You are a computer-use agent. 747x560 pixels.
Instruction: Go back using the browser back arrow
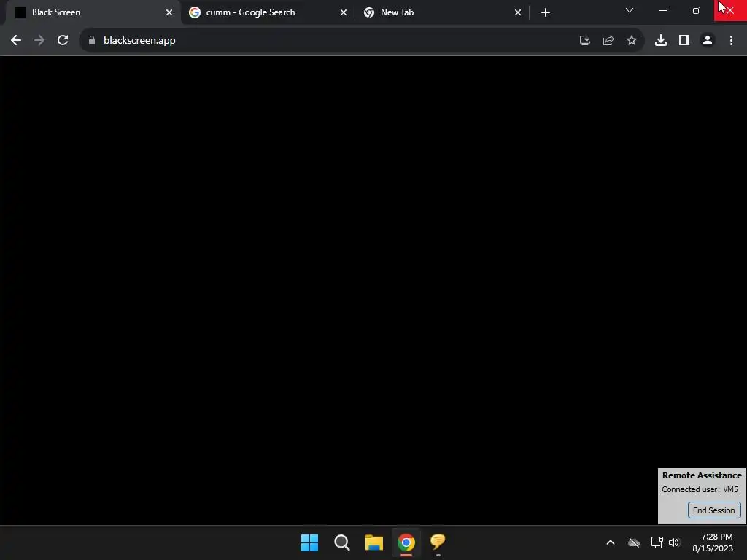(16, 41)
